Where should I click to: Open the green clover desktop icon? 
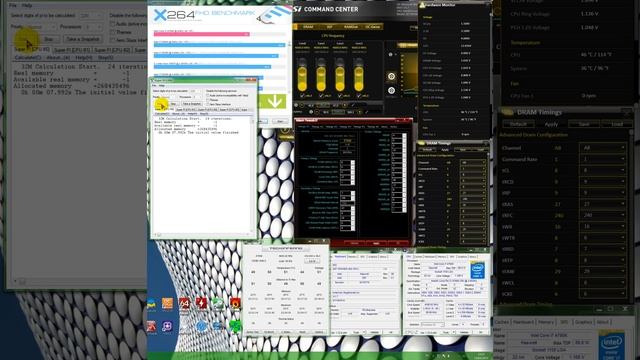pos(235,327)
